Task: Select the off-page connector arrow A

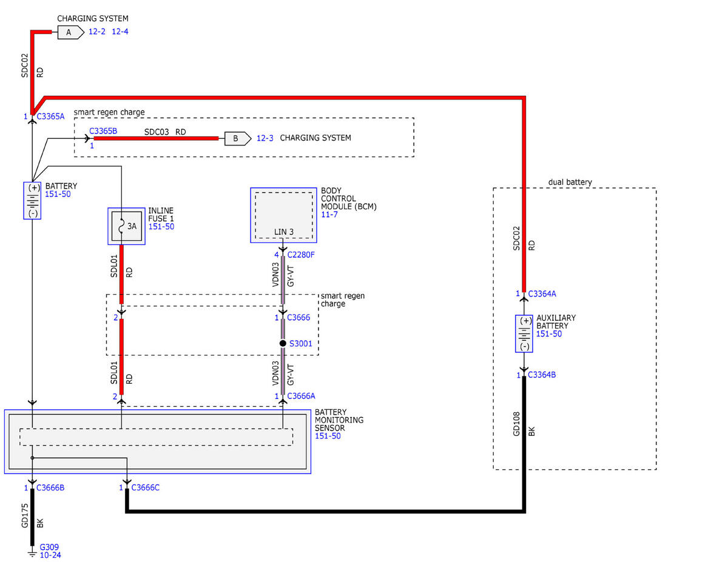Action: pos(71,33)
